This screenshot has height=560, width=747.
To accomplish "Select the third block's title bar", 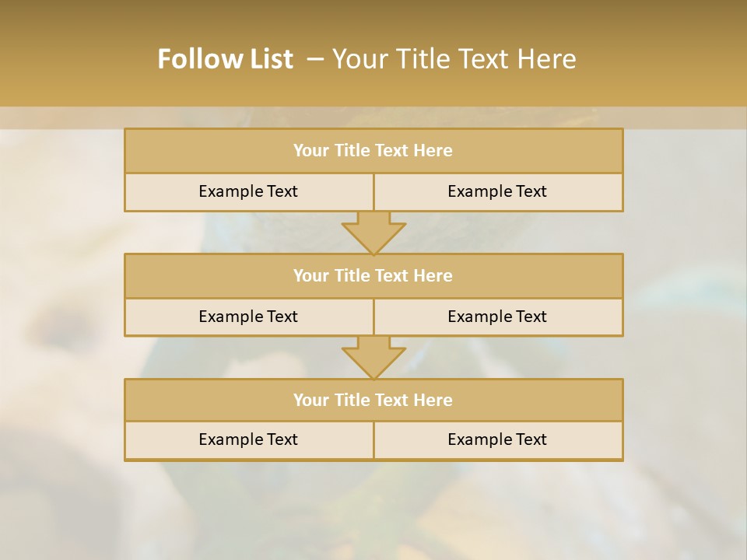I will point(373,401).
